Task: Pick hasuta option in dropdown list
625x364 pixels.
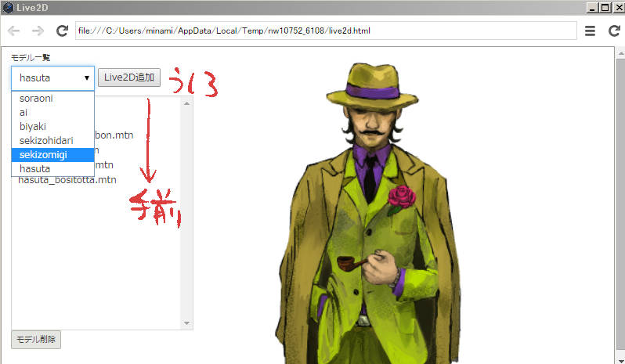Action: pos(52,169)
